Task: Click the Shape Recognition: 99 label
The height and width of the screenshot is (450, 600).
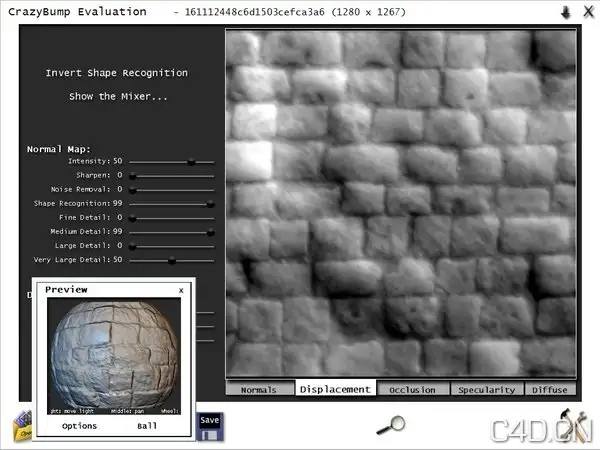Action: (x=78, y=203)
